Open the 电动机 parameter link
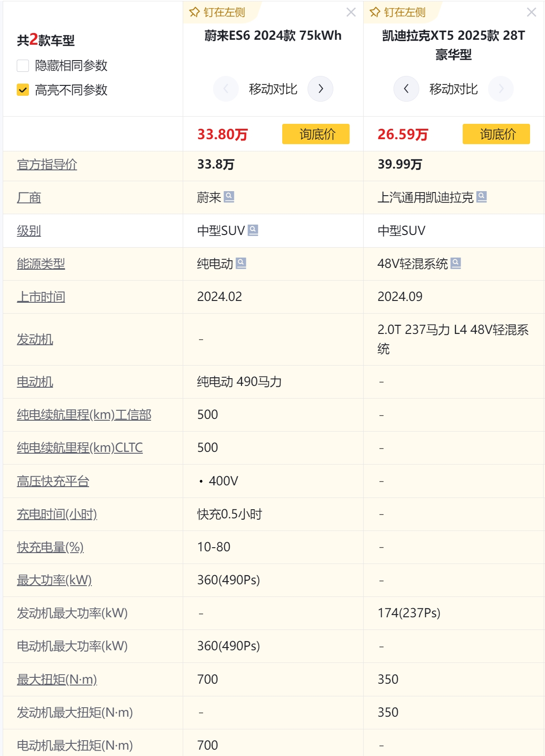545x756 pixels. pos(35,382)
